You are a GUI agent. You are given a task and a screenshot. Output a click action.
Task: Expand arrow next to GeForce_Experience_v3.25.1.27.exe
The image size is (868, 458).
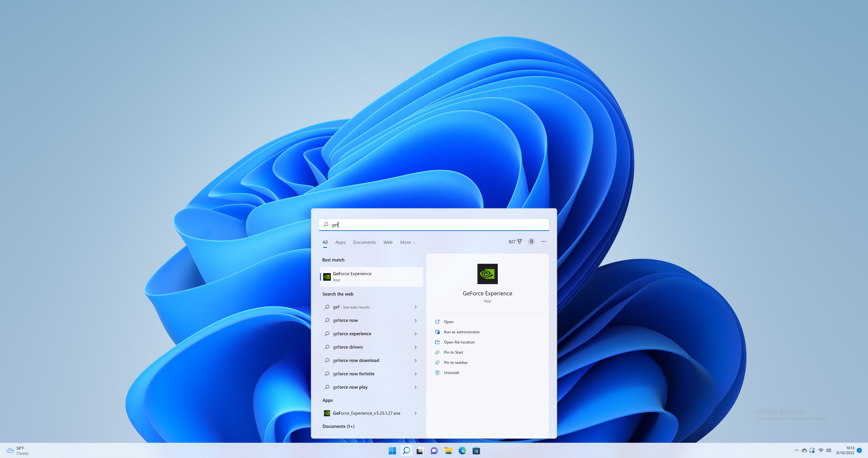coord(416,413)
